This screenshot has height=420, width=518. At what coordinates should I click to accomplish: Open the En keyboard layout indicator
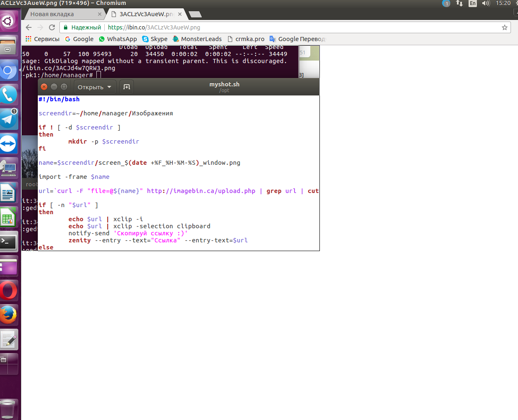pyautogui.click(x=473, y=3)
